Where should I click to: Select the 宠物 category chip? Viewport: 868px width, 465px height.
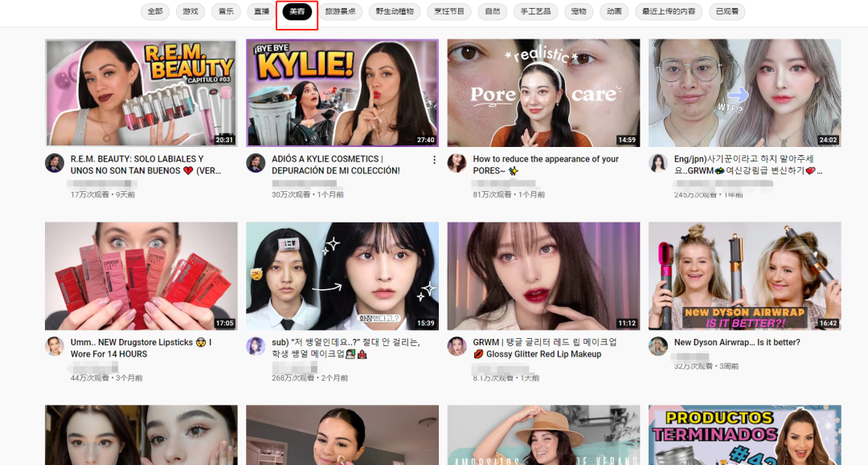pyautogui.click(x=579, y=11)
